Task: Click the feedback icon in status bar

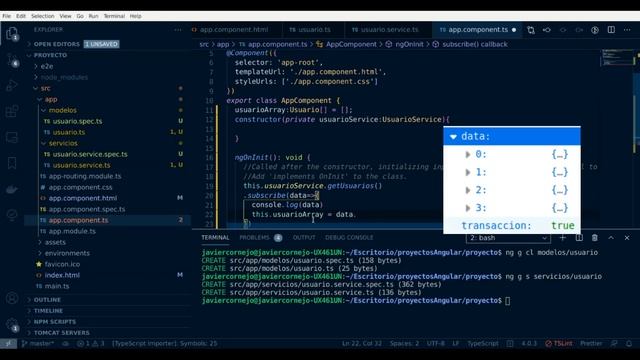Action: point(614,344)
